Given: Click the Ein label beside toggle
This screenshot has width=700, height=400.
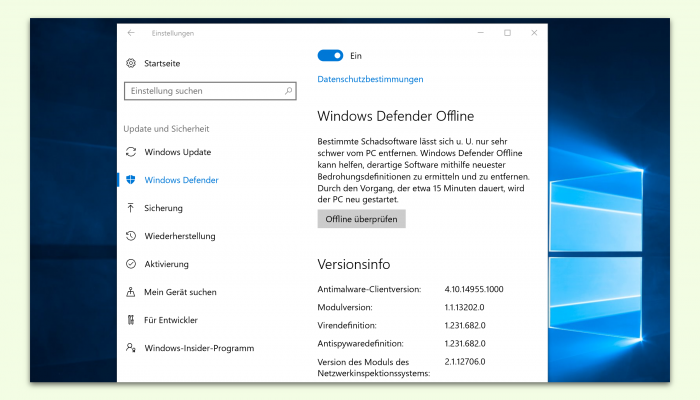Looking at the screenshot, I should point(356,55).
